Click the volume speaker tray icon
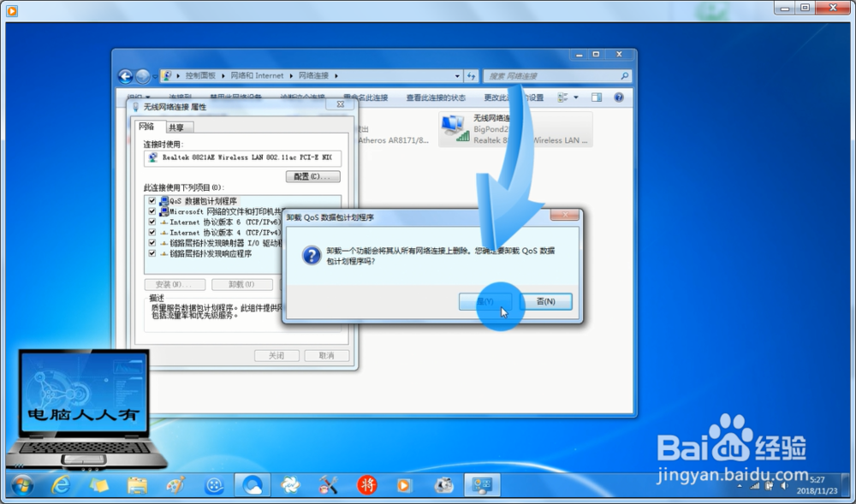Screen dimensions: 856x504 coord(785,485)
